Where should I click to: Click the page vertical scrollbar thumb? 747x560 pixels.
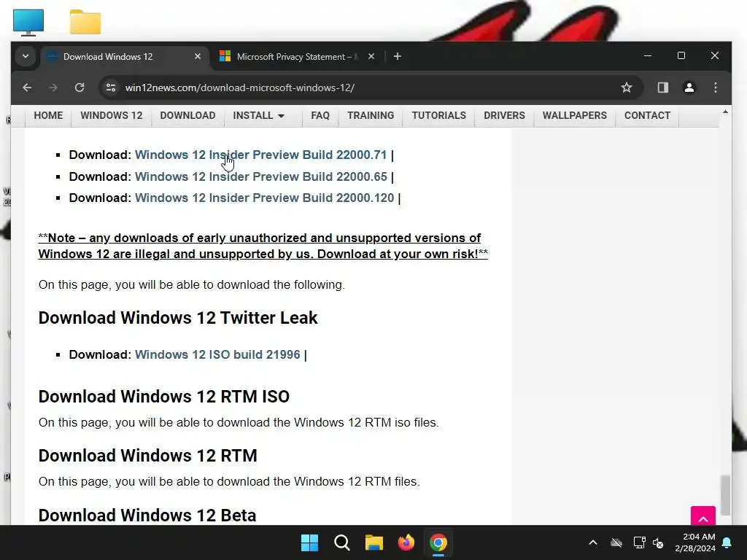(x=725, y=495)
